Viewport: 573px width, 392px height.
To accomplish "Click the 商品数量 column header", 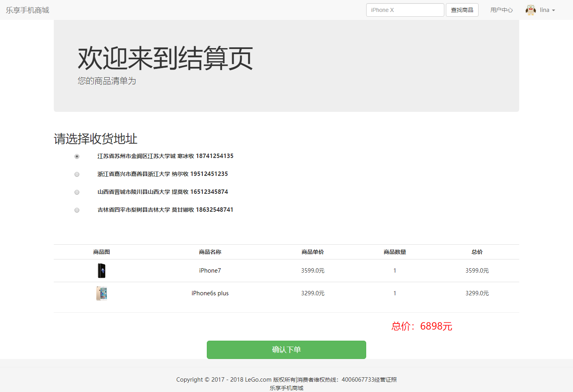I will pos(395,252).
